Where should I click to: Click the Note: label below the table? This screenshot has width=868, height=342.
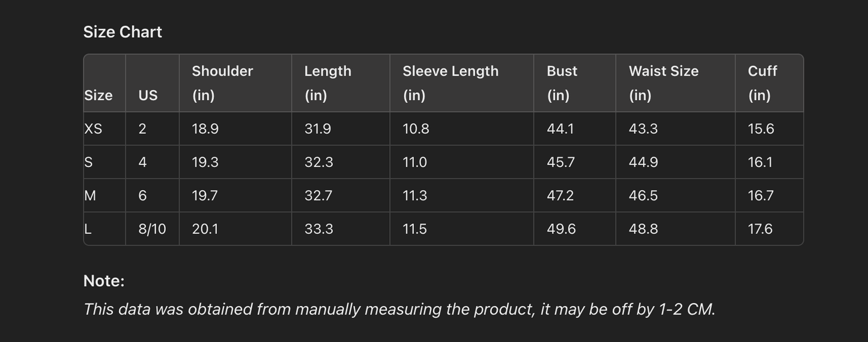104,281
